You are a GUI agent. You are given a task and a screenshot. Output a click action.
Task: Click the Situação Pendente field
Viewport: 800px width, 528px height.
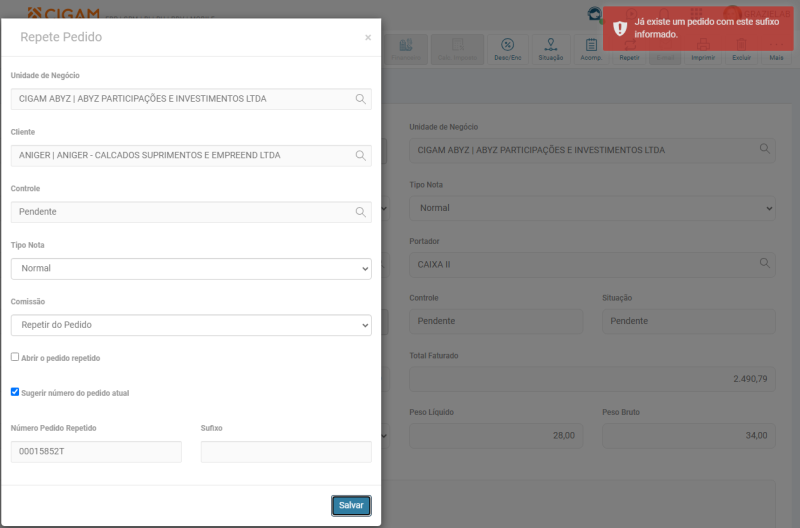coord(689,321)
